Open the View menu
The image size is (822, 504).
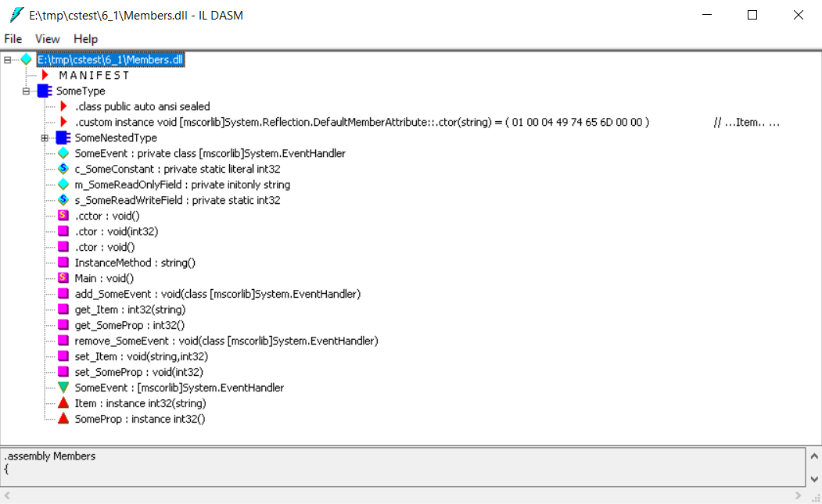(x=48, y=39)
